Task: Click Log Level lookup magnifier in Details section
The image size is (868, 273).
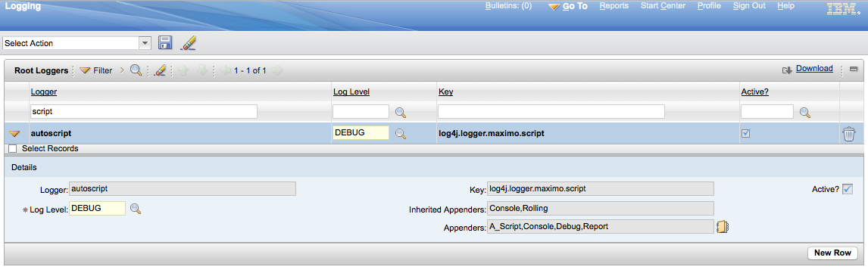Action: click(136, 209)
